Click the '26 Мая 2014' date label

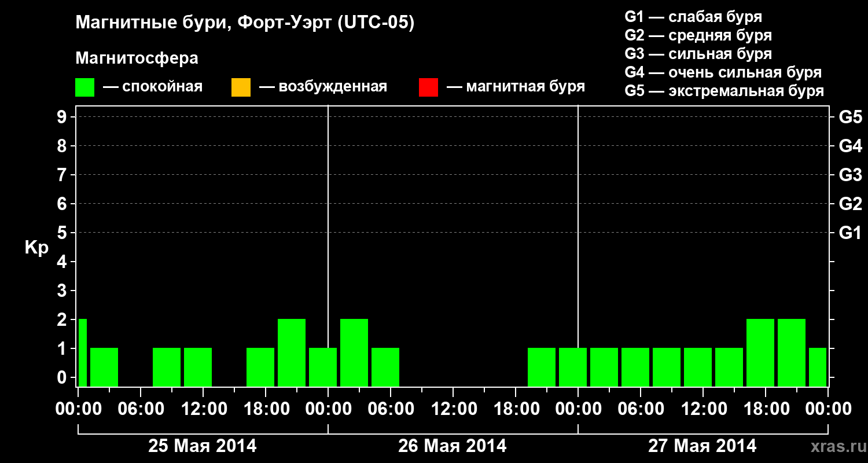pos(453,446)
